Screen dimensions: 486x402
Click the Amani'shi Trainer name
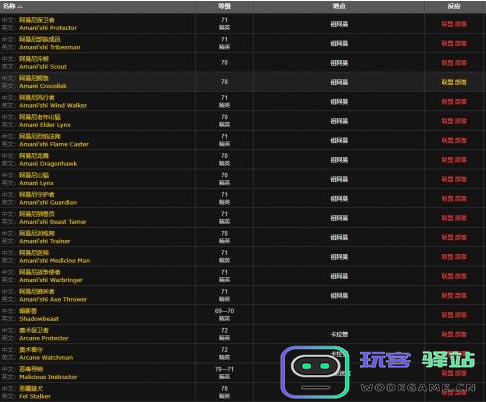point(45,241)
